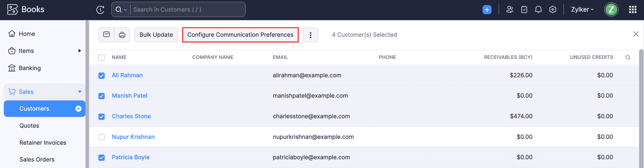Click the print icon in toolbar
This screenshot has height=168, width=644.
click(x=122, y=35)
